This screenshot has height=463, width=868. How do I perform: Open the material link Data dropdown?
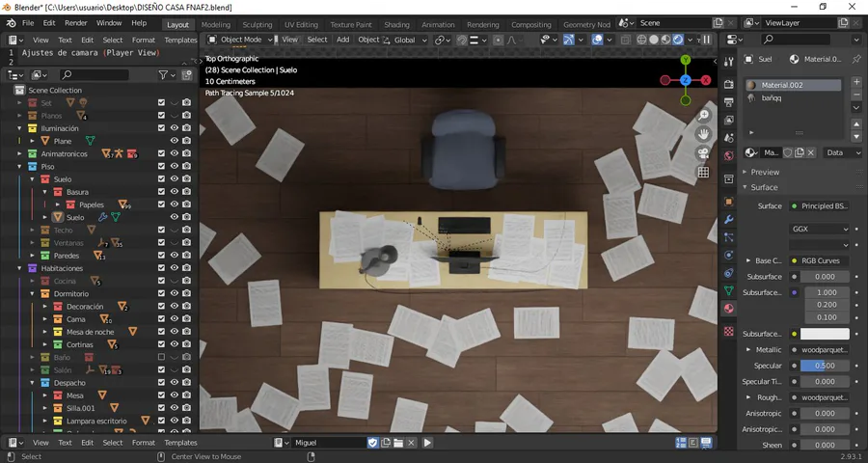[x=843, y=152]
